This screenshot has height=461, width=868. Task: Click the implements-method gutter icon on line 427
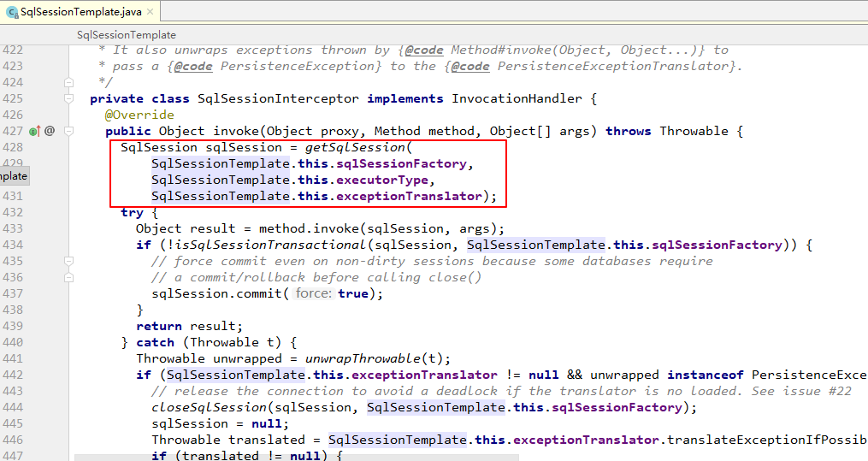click(x=33, y=131)
